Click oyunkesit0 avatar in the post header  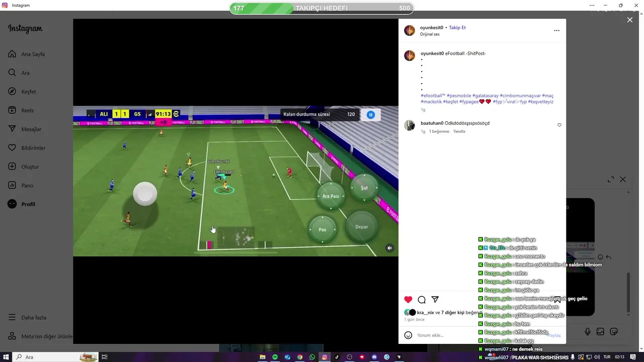[x=410, y=31]
